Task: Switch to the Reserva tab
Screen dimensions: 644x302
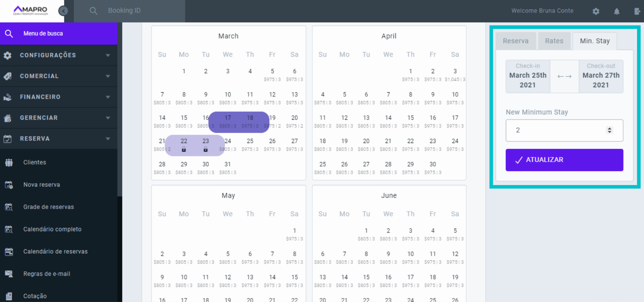Action: pos(516,41)
